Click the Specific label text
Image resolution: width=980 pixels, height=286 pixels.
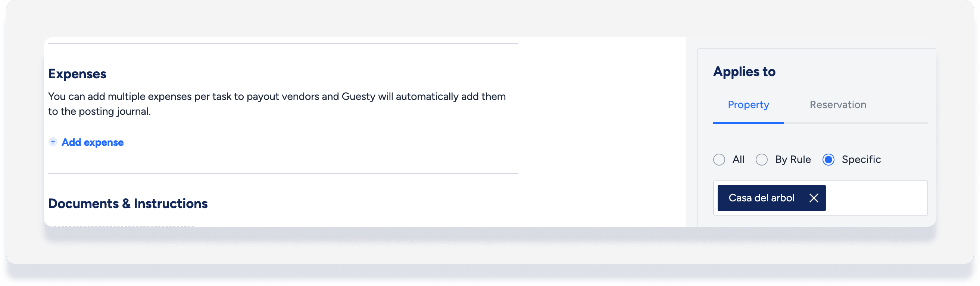tap(861, 160)
